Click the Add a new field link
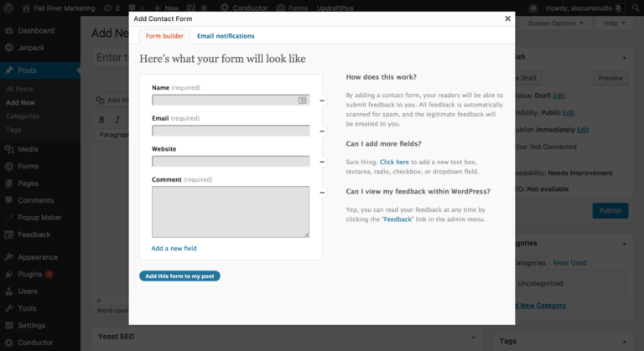Screen dimensions: 644x351 pos(174,248)
